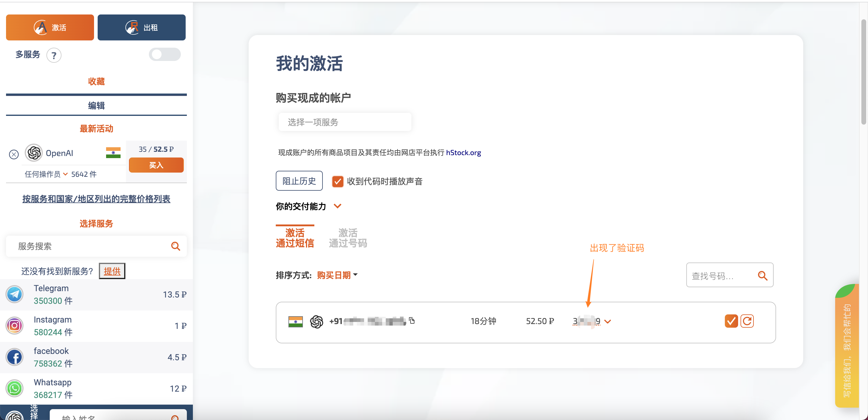Image resolution: width=868 pixels, height=420 pixels.
Task: Click the 买入 buy button
Action: [156, 165]
